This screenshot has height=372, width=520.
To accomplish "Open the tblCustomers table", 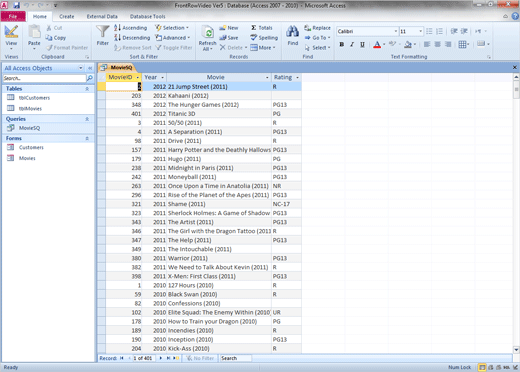I will pyautogui.click(x=34, y=98).
